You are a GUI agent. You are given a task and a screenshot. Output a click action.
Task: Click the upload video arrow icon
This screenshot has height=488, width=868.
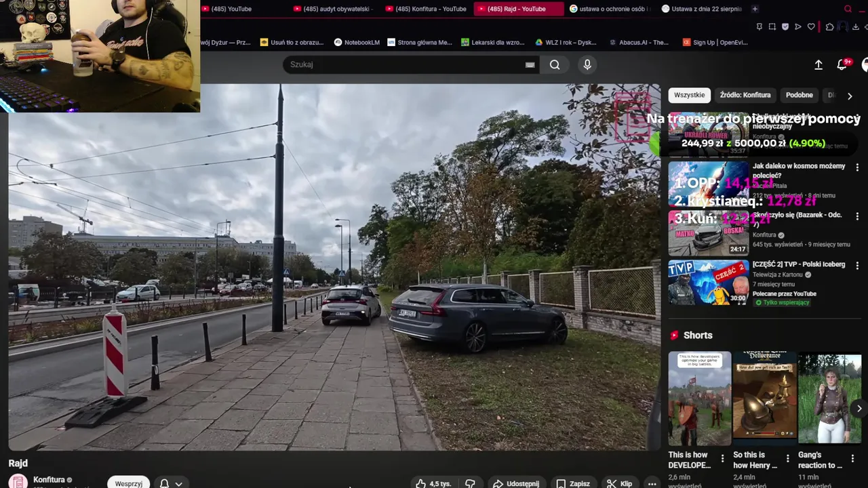tap(818, 64)
